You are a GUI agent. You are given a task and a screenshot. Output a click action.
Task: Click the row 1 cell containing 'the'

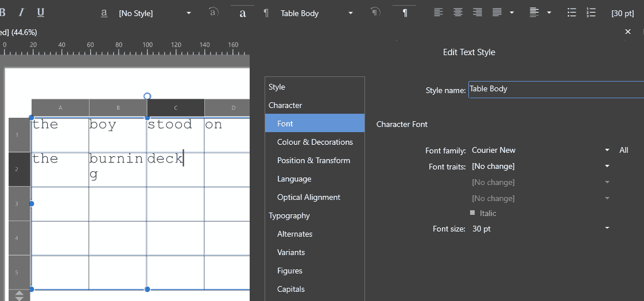pos(60,135)
